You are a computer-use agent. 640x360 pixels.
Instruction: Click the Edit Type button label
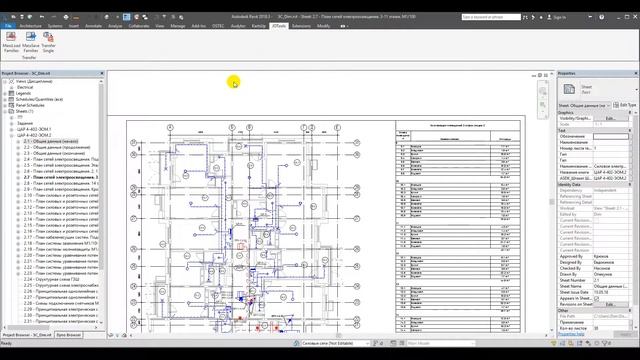[x=628, y=105]
